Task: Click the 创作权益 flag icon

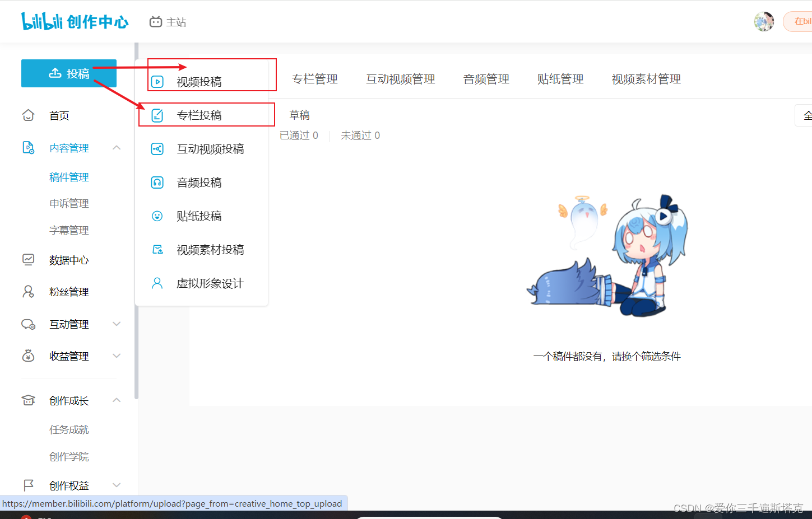Action: 28,485
